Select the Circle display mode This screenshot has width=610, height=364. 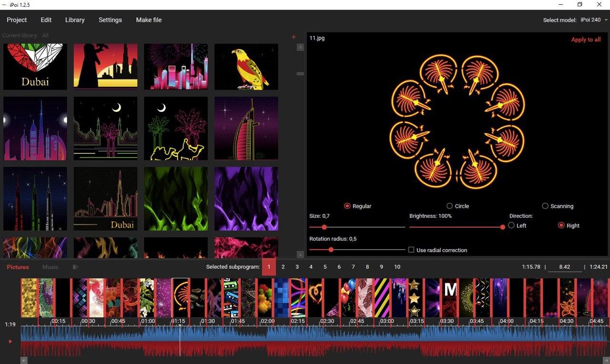point(457,206)
